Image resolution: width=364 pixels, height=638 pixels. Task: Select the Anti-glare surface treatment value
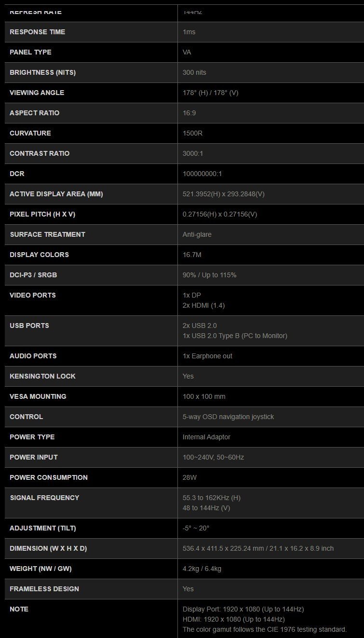coord(197,234)
